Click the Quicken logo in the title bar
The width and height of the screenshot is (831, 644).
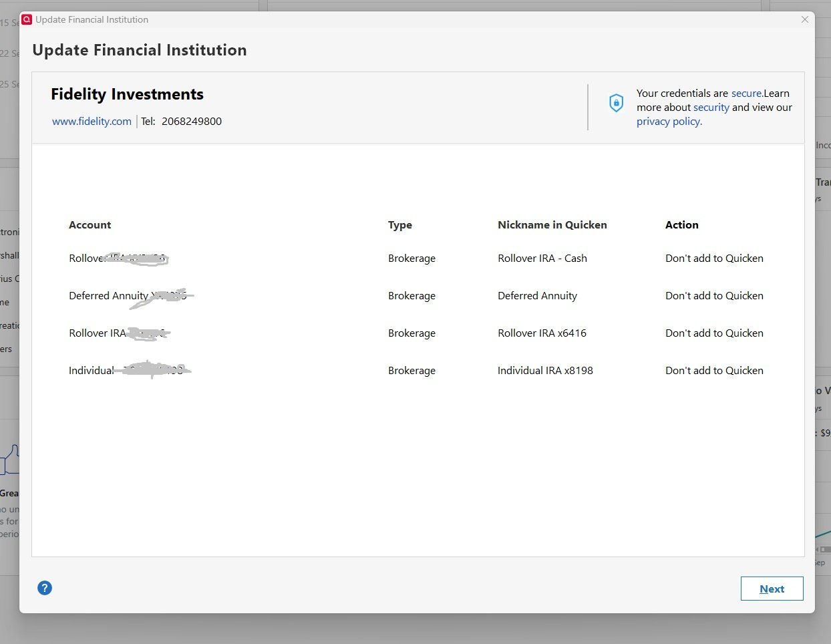pyautogui.click(x=27, y=20)
